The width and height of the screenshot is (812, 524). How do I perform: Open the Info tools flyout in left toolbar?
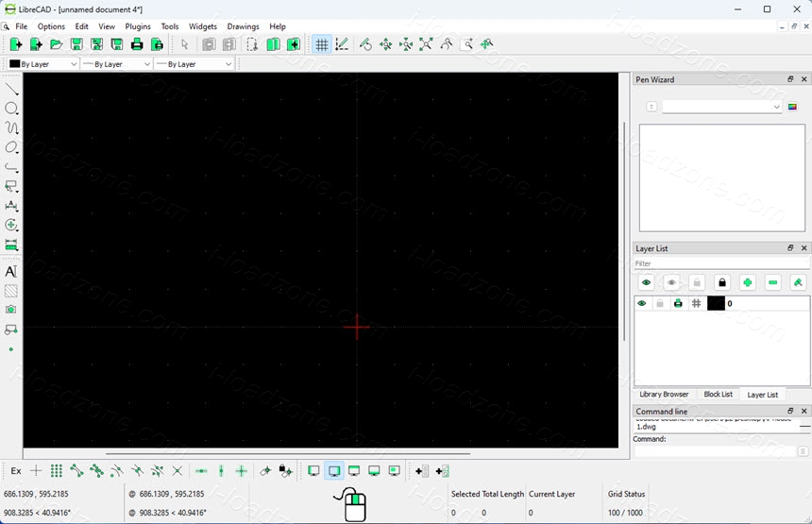(x=11, y=245)
